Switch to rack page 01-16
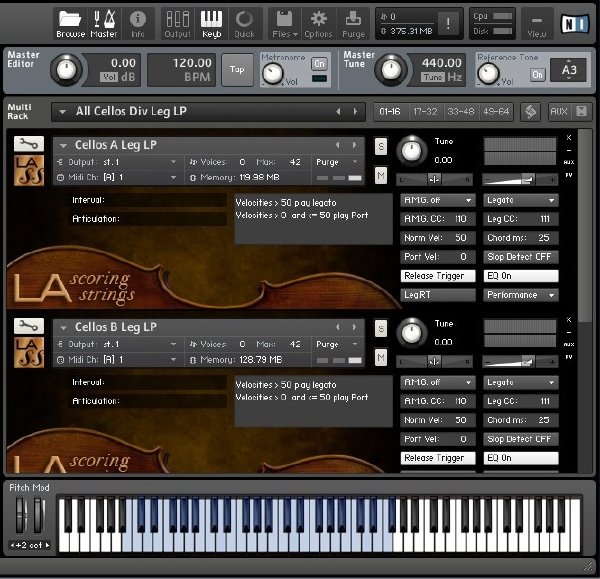Screen dimensions: 600x579 coord(390,112)
